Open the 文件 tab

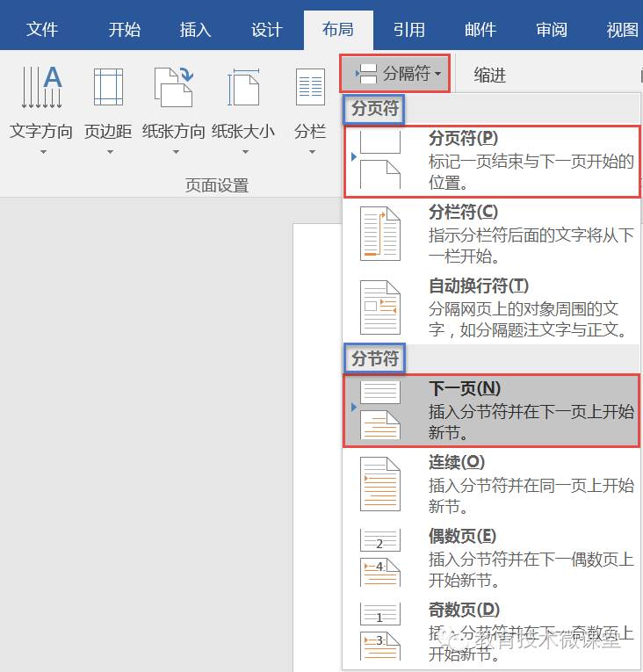tap(42, 30)
